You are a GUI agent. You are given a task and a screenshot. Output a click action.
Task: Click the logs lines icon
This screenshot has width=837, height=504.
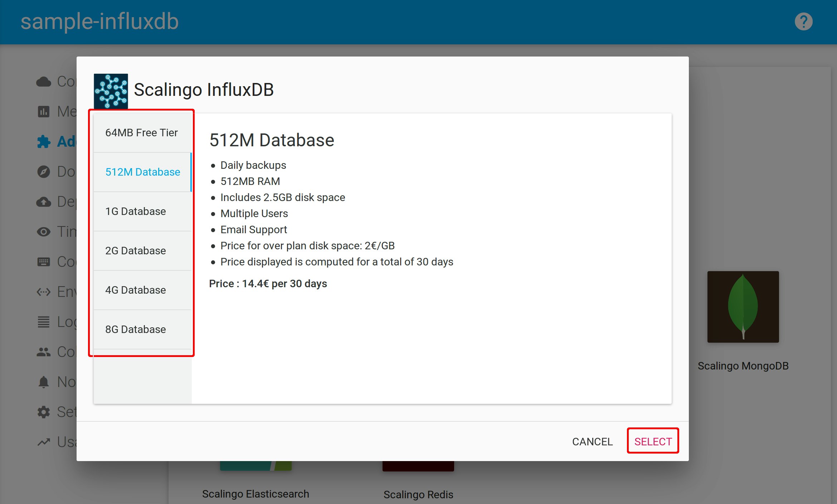click(44, 322)
